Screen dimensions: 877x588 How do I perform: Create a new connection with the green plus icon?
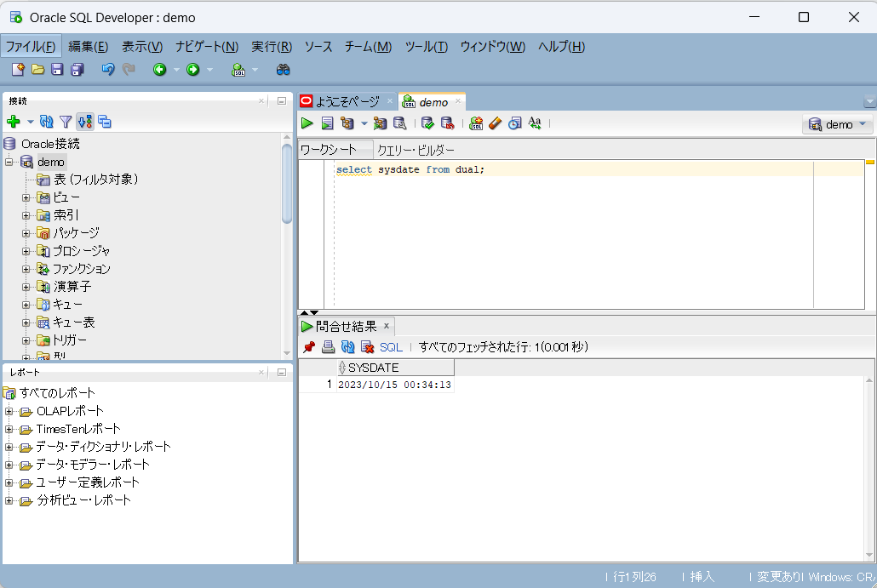[x=13, y=122]
